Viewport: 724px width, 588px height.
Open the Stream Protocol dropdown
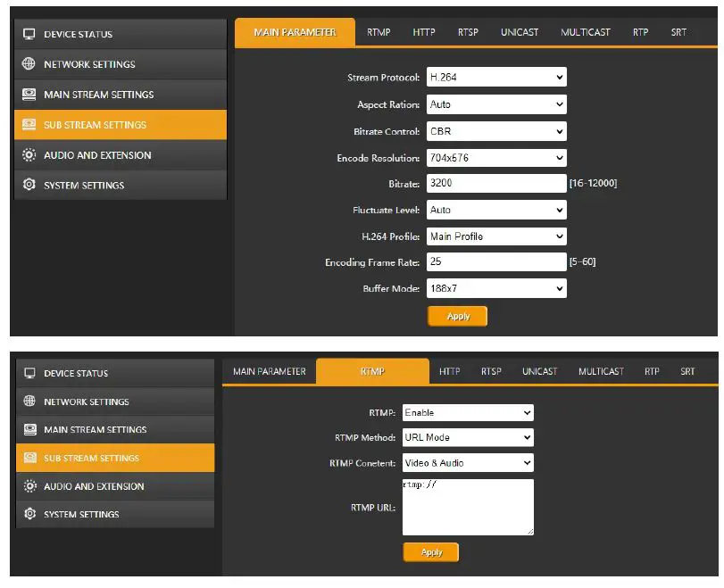(495, 77)
